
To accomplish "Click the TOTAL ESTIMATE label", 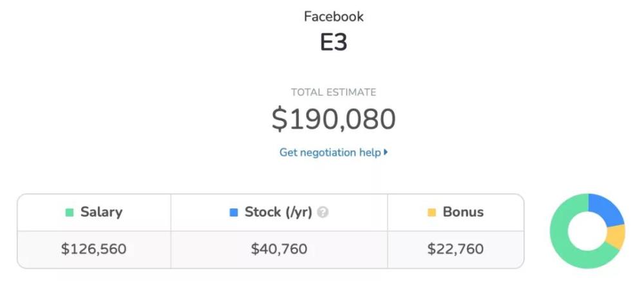I will pyautogui.click(x=334, y=93).
